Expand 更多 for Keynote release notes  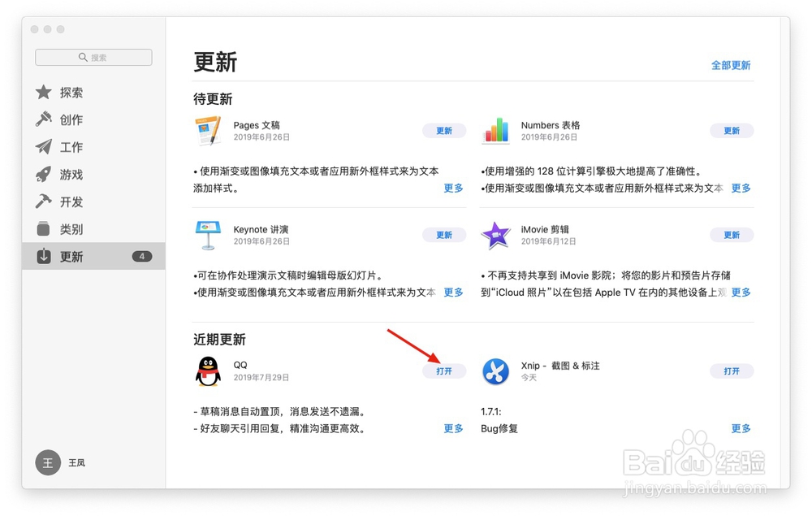pos(454,293)
